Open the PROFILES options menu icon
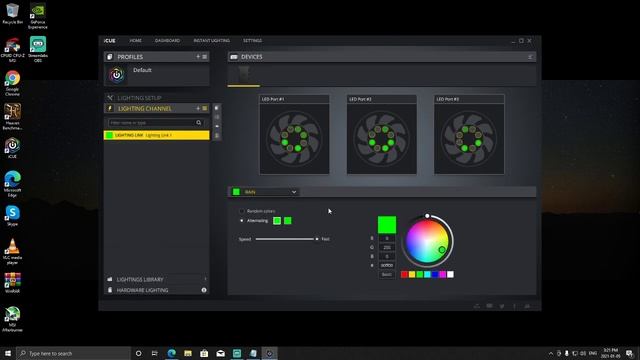Screen dimensions: 640x360 pos(204,57)
